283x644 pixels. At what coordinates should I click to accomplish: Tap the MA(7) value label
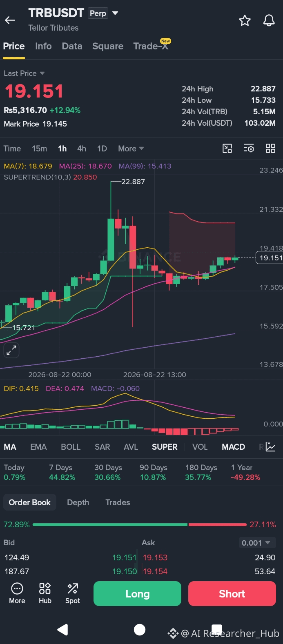(28, 166)
